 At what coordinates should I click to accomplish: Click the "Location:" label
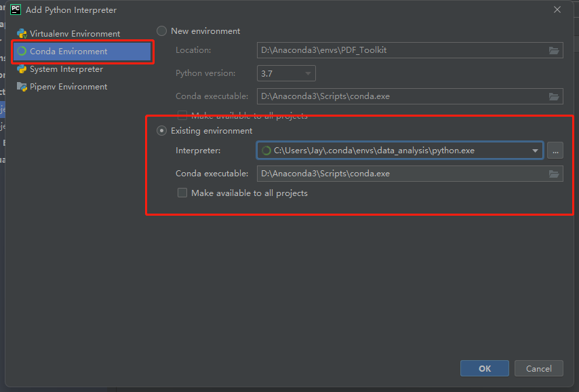[x=193, y=50]
